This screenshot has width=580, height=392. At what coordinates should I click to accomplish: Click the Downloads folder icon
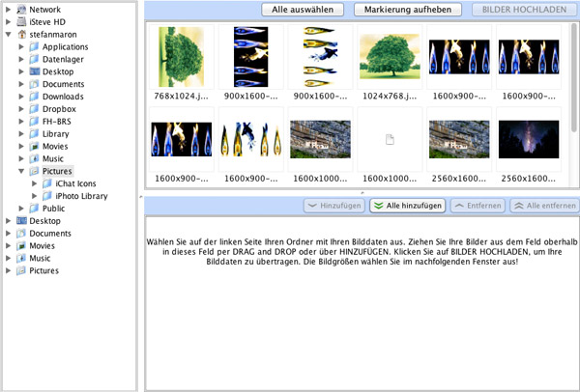(x=34, y=97)
